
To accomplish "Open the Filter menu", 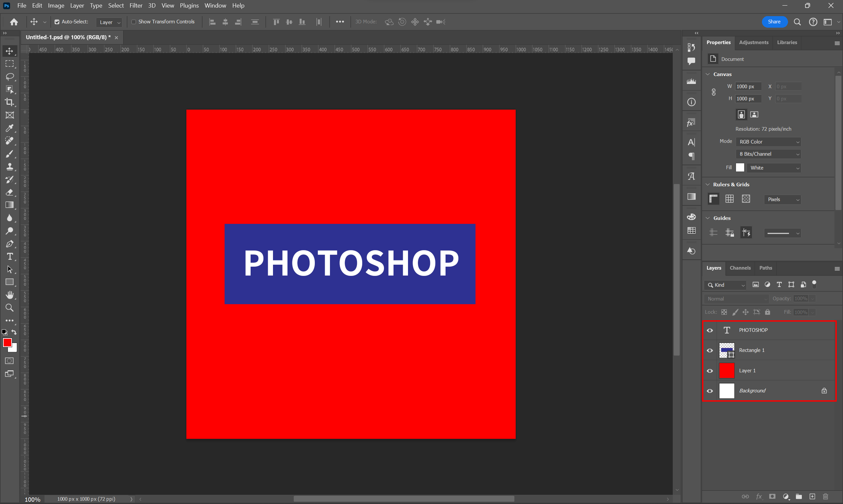I will [x=136, y=6].
